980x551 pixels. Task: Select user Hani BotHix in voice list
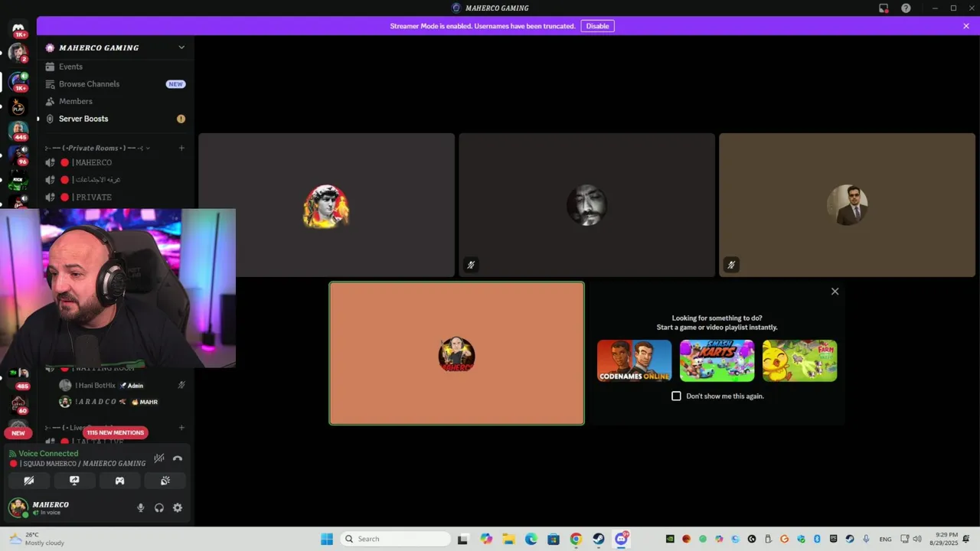click(x=121, y=386)
